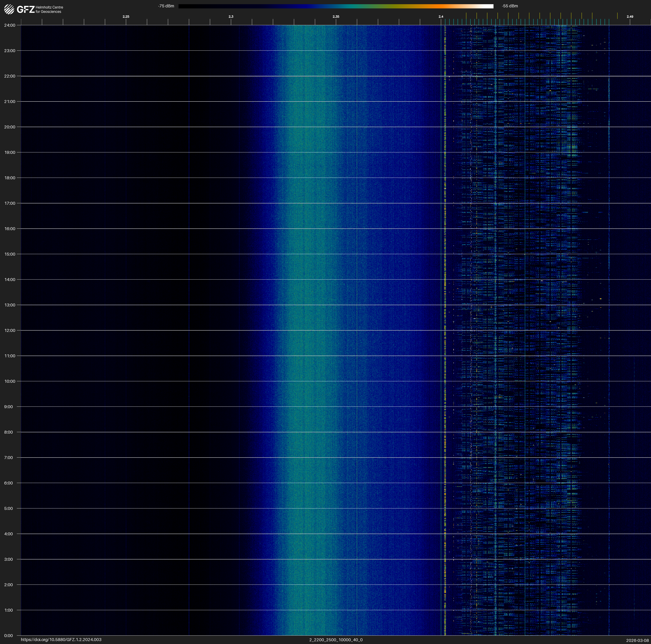Click the 2.49 frequency axis label
Viewport: 651px width, 644px height.
click(x=630, y=17)
